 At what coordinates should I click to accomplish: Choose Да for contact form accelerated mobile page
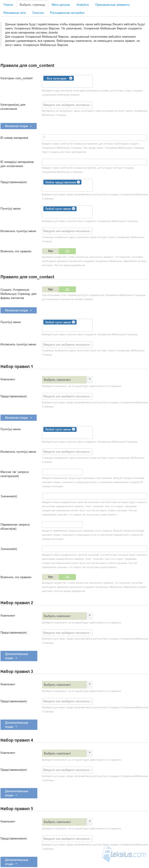[67, 289]
